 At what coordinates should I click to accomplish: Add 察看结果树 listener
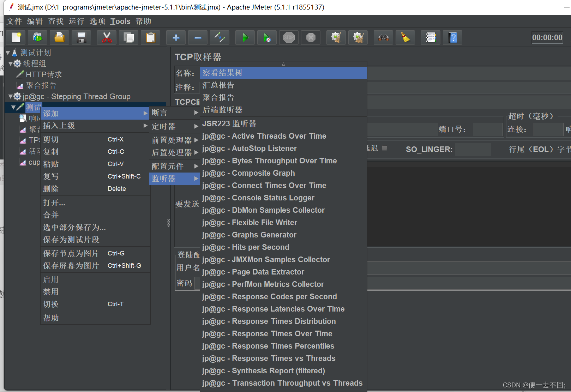[283, 73]
